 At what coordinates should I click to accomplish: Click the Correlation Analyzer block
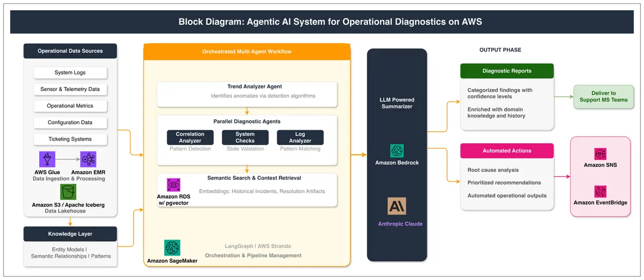[x=190, y=138]
